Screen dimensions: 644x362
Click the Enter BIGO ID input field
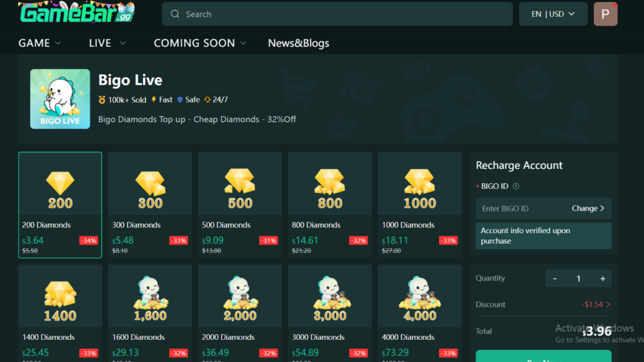[x=522, y=209]
